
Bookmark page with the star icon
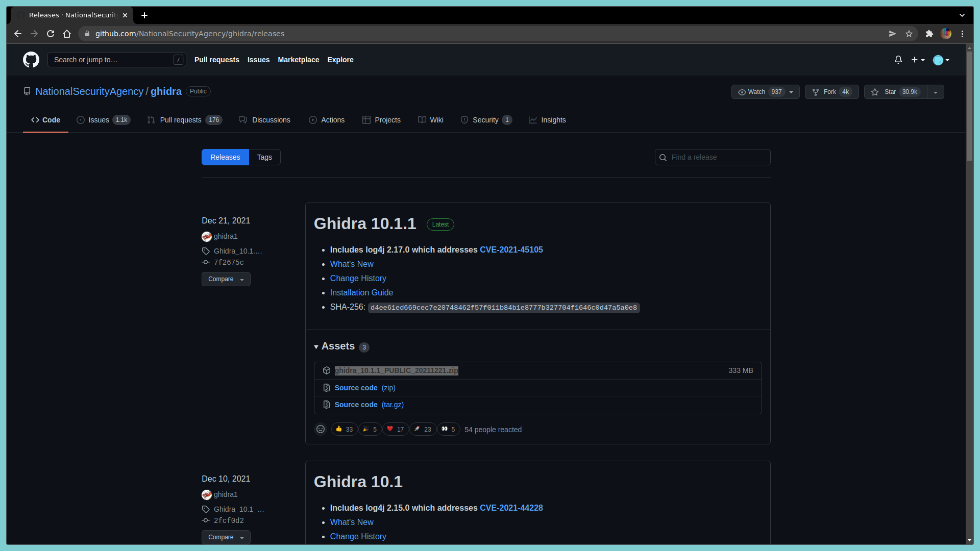(909, 34)
